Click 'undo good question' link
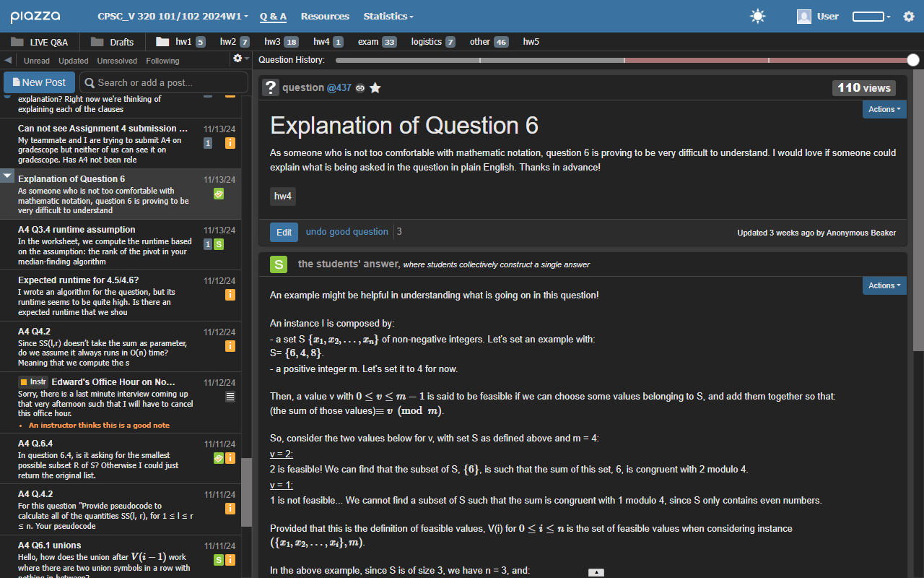Viewport: 924px width, 578px height. [347, 232]
